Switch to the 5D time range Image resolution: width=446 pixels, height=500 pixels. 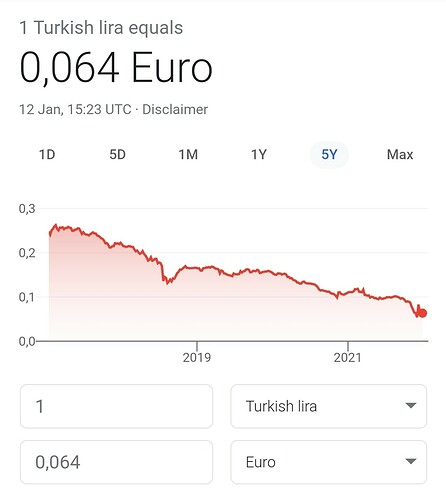(117, 155)
